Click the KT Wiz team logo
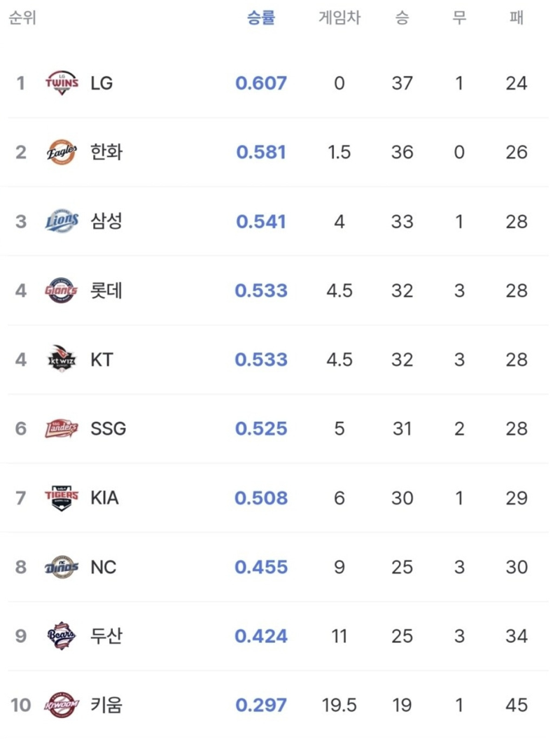The image size is (560, 739). point(62,359)
